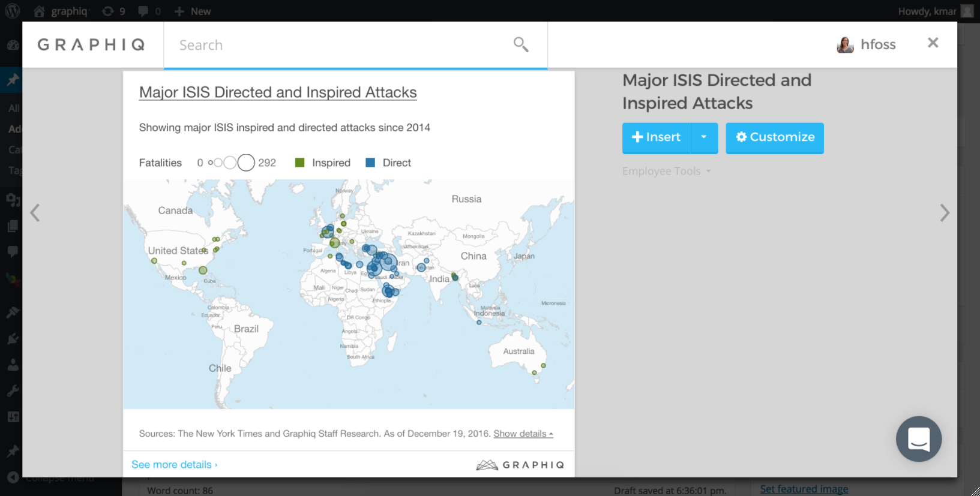Close the Graphiq modal with the X

tap(933, 43)
